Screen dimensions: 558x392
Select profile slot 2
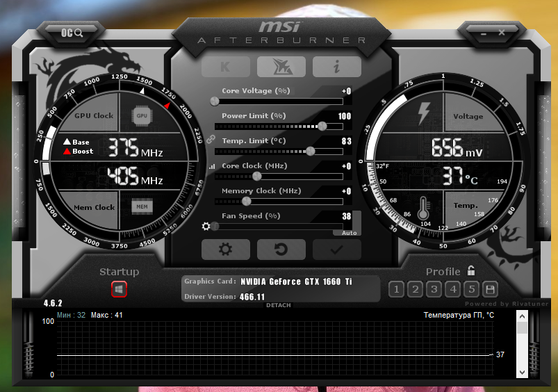[x=416, y=289]
